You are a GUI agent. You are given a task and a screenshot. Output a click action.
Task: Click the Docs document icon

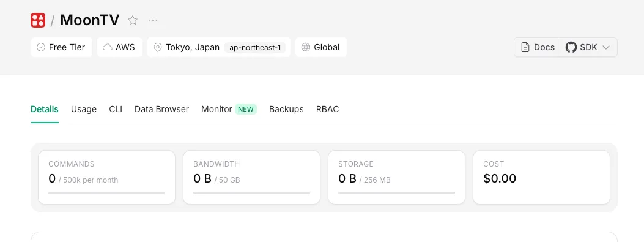click(x=525, y=47)
